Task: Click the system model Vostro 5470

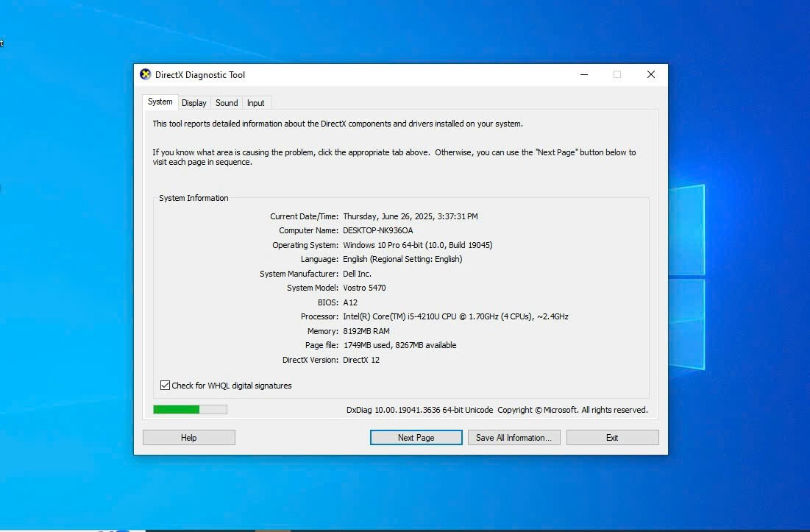Action: pyautogui.click(x=364, y=288)
